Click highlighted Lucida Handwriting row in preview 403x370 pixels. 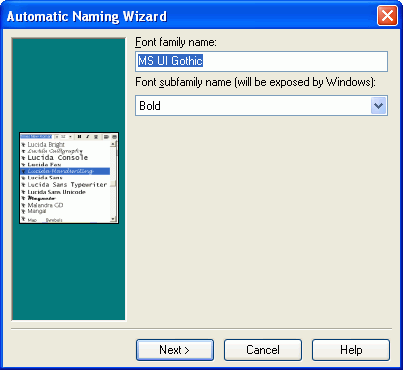pos(65,171)
